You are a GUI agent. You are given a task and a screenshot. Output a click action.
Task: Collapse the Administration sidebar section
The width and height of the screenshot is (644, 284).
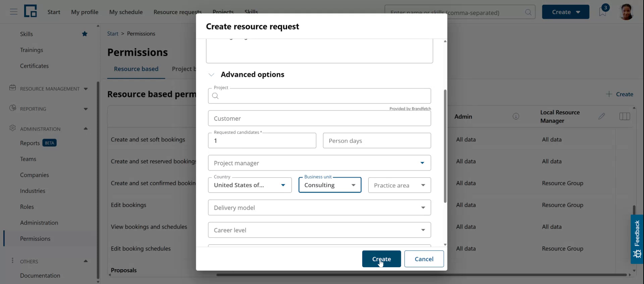point(86,129)
